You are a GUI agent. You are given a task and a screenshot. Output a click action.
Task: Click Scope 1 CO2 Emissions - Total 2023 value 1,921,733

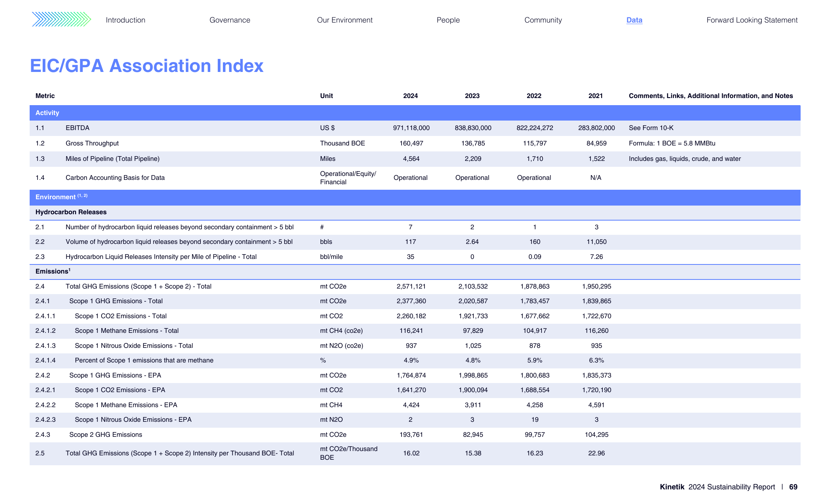click(x=473, y=316)
